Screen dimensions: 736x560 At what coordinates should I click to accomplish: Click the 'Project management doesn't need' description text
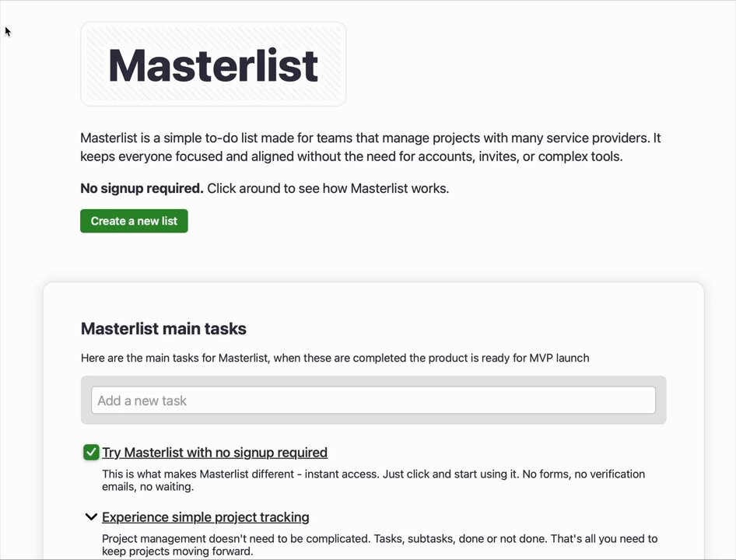(x=379, y=545)
